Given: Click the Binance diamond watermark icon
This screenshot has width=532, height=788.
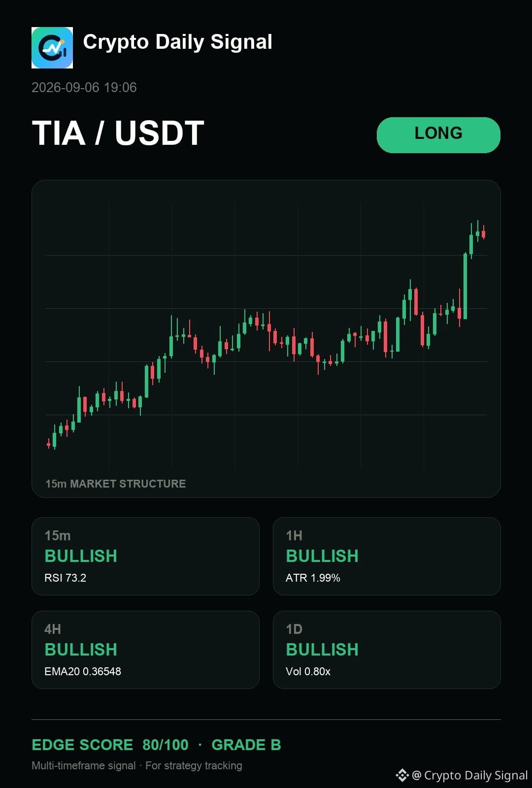Looking at the screenshot, I should point(402,775).
